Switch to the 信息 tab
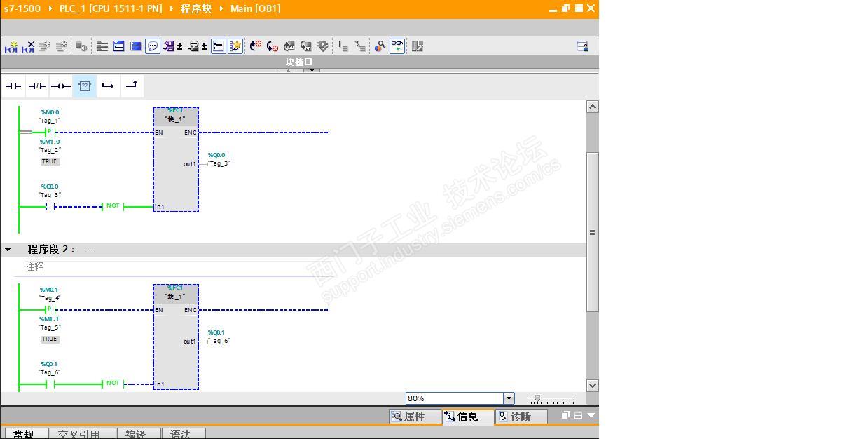 tap(467, 417)
